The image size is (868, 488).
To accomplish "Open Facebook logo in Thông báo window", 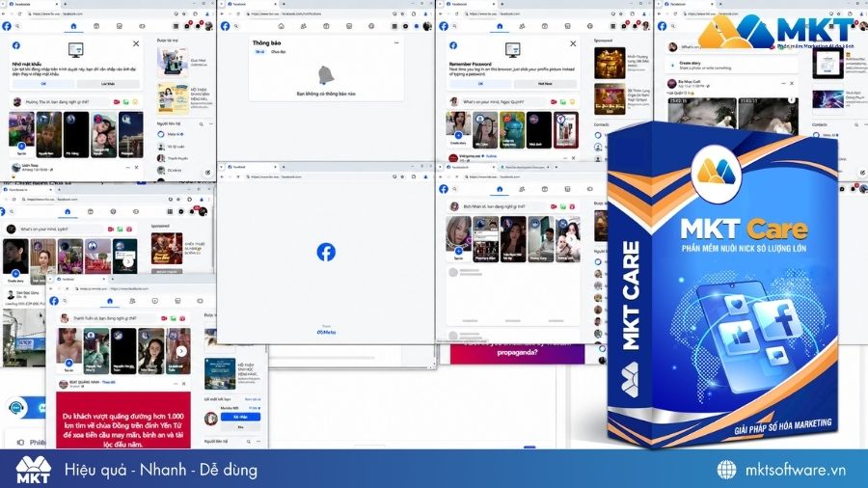I will pyautogui.click(x=226, y=26).
